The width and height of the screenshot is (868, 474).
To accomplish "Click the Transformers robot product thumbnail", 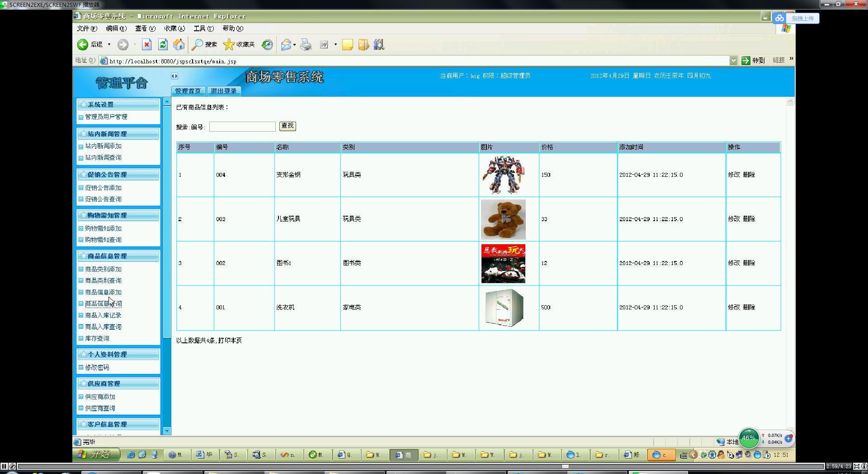I will click(x=503, y=175).
